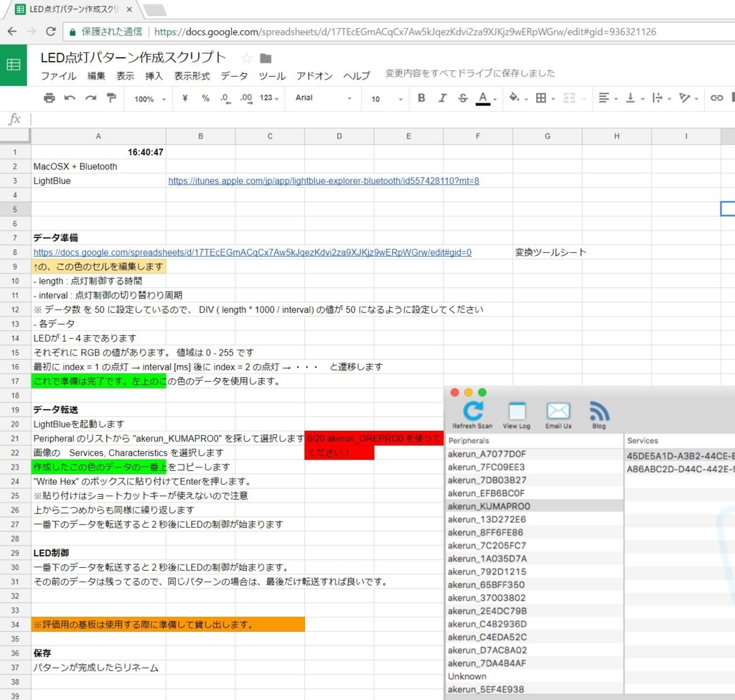Toggle italic formatting
Screen dimensions: 735x700
[x=442, y=98]
